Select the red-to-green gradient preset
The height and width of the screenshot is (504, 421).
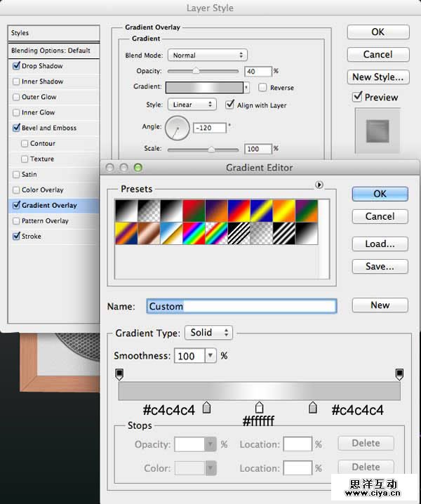click(x=194, y=211)
